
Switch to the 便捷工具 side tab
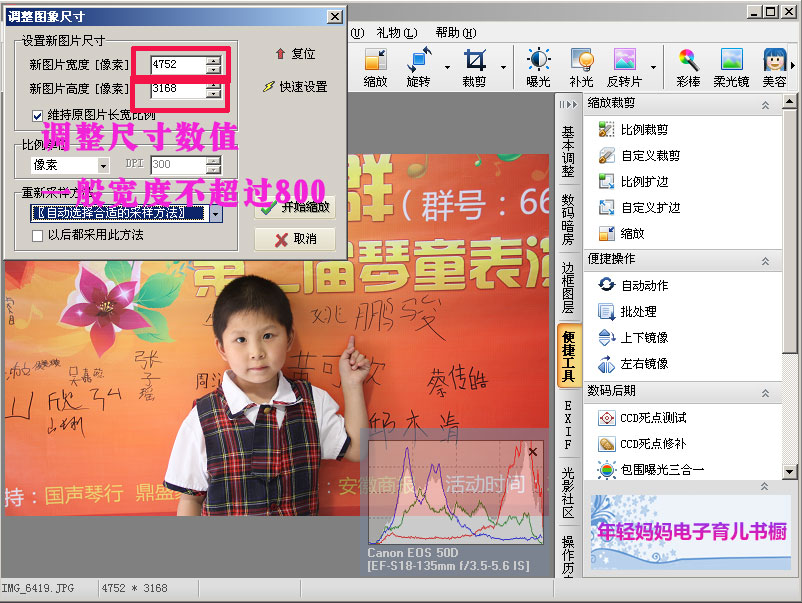[x=569, y=356]
